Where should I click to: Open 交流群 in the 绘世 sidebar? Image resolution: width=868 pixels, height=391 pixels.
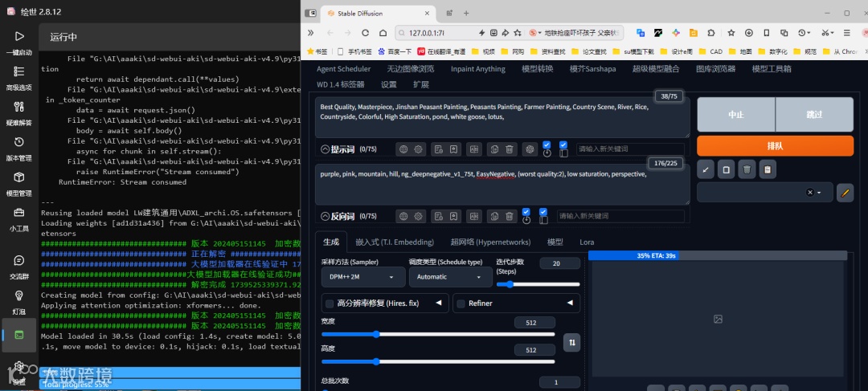click(18, 267)
